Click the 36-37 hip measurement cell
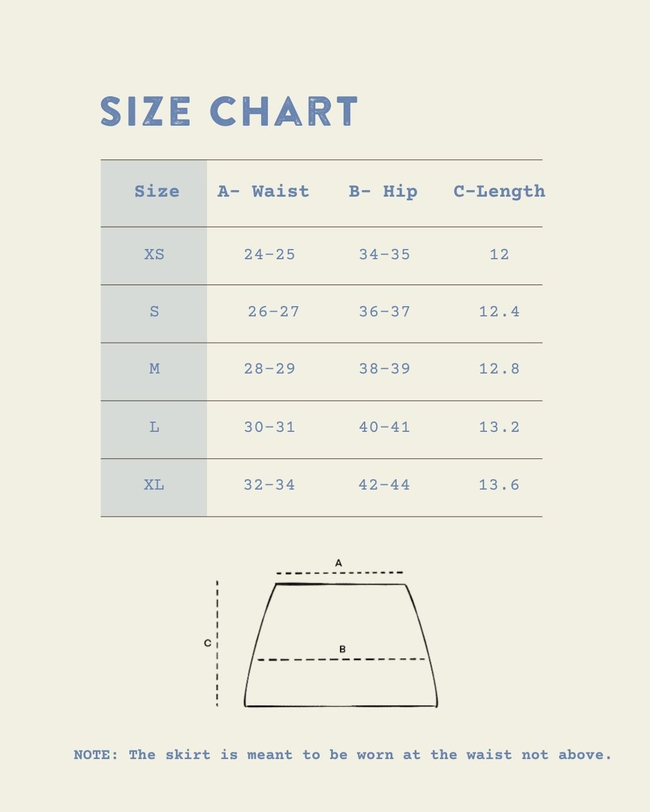 (385, 312)
